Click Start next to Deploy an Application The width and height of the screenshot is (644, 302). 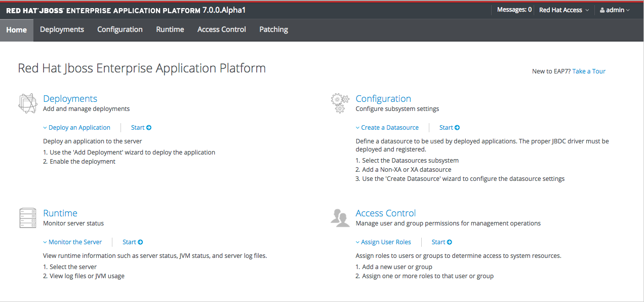(141, 128)
